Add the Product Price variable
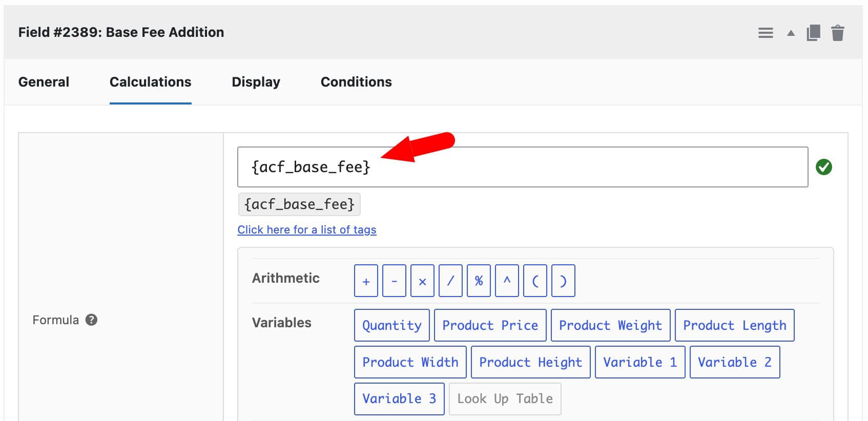The height and width of the screenshot is (421, 868). click(x=490, y=325)
